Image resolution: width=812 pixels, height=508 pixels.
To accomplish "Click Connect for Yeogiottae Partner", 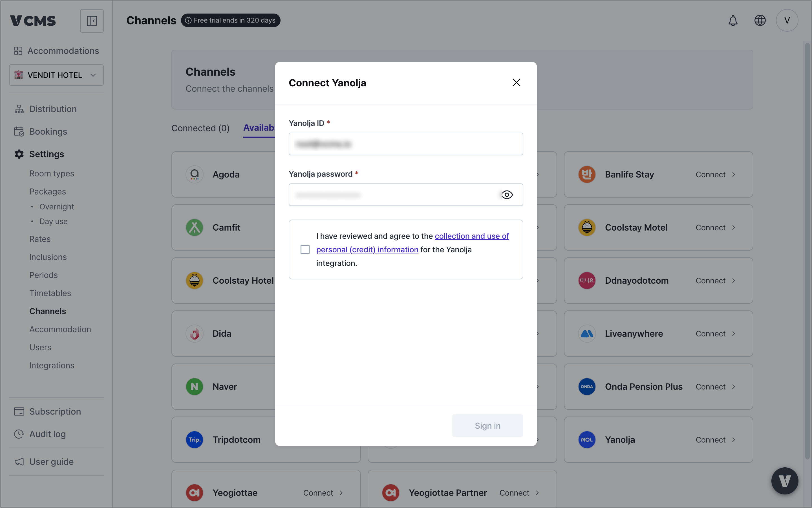I will point(514,493).
